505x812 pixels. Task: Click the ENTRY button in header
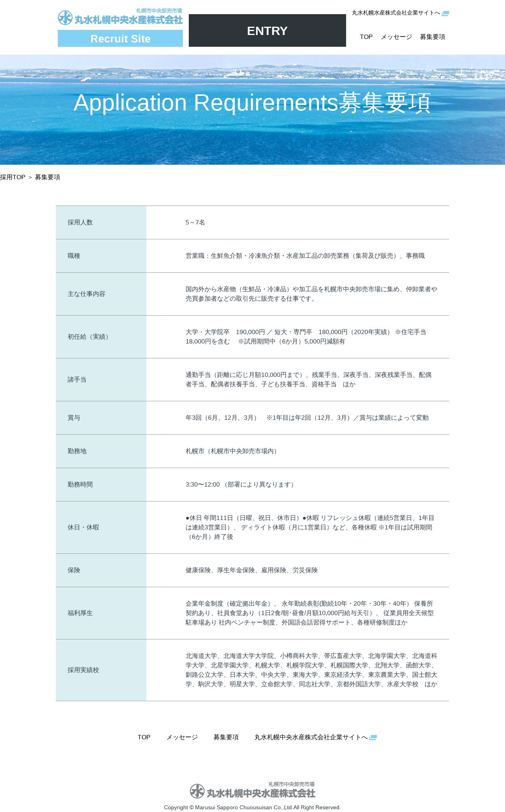coord(267,31)
